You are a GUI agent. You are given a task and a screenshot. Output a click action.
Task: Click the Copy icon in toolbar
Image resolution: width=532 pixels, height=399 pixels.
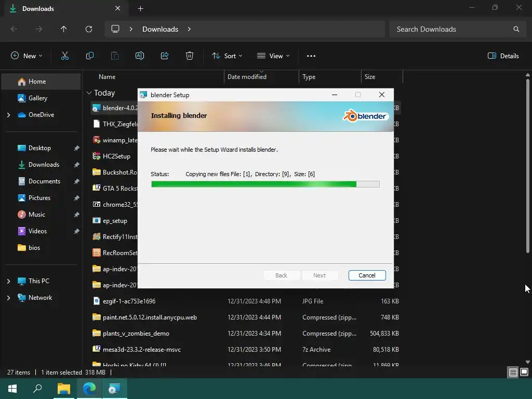pyautogui.click(x=89, y=56)
